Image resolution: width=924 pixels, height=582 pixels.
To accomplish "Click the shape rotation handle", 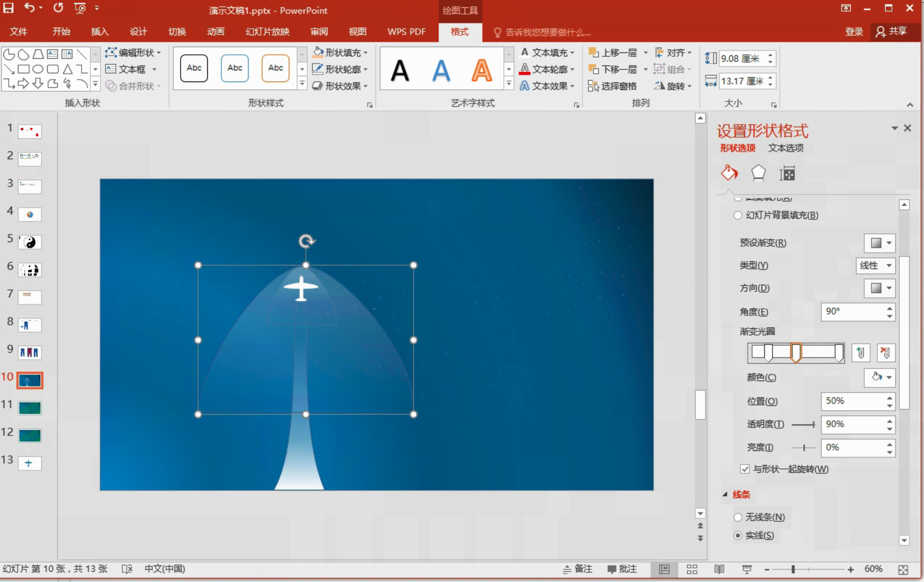I will click(x=306, y=241).
